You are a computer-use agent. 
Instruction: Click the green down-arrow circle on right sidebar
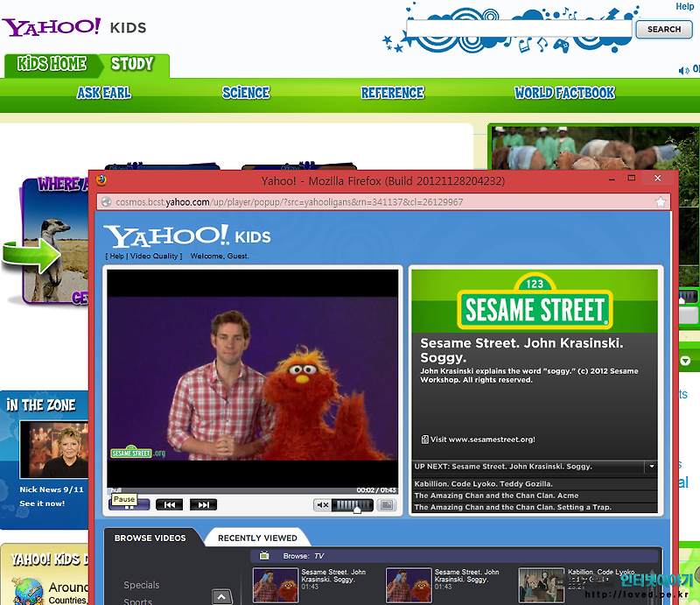[x=685, y=361]
